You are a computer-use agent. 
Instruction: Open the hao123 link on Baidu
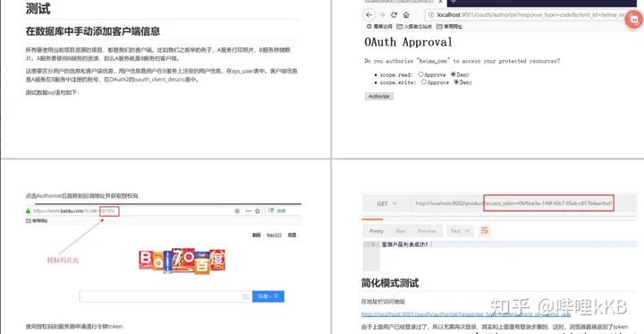274,236
